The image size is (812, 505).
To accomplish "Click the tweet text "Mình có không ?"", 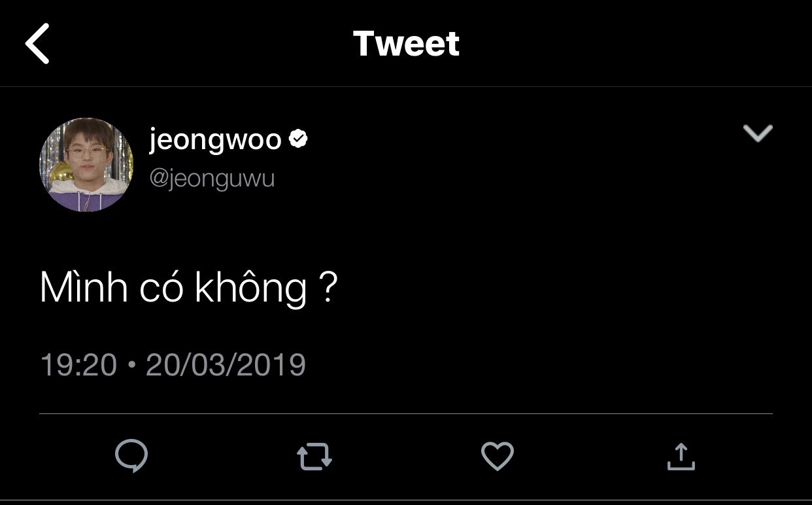I will tap(188, 288).
